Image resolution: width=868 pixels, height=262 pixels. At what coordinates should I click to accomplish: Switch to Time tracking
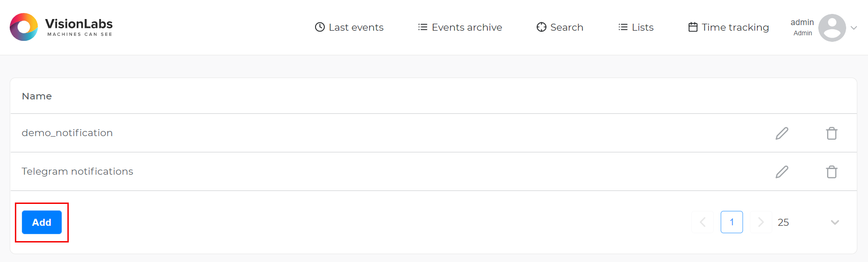[729, 27]
